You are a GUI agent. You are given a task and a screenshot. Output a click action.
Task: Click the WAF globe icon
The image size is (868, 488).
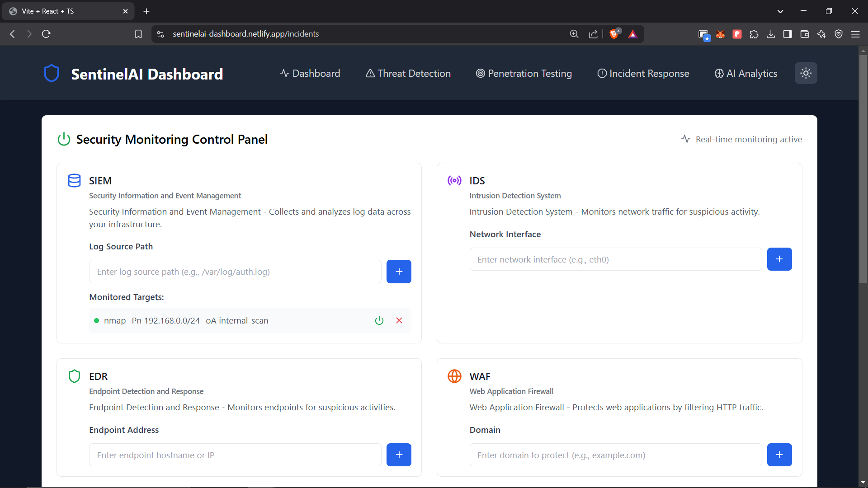pyautogui.click(x=454, y=376)
